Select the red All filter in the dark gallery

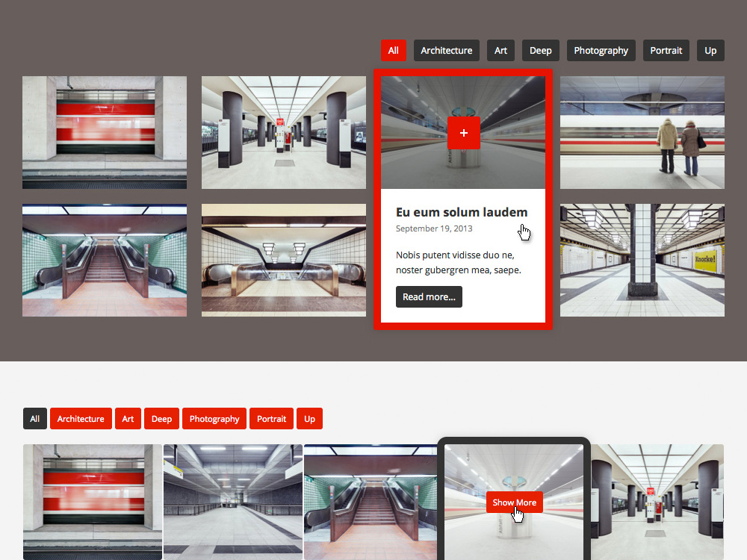coord(393,51)
